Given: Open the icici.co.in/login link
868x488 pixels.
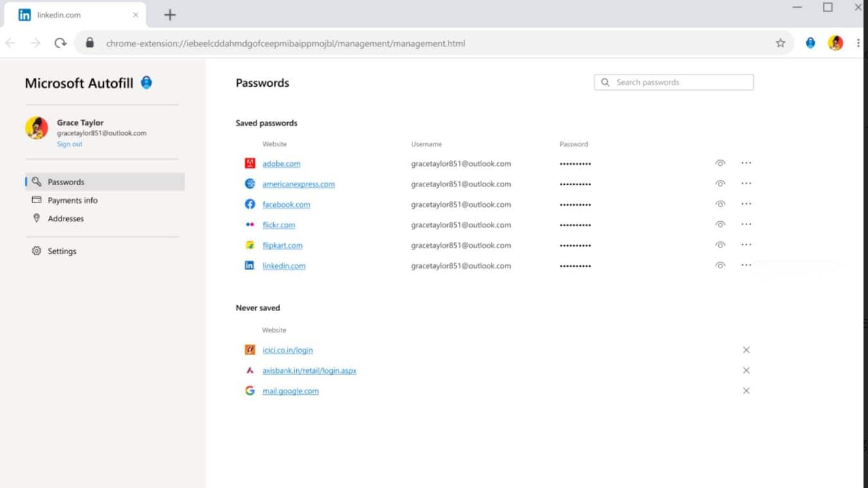Looking at the screenshot, I should (x=288, y=350).
